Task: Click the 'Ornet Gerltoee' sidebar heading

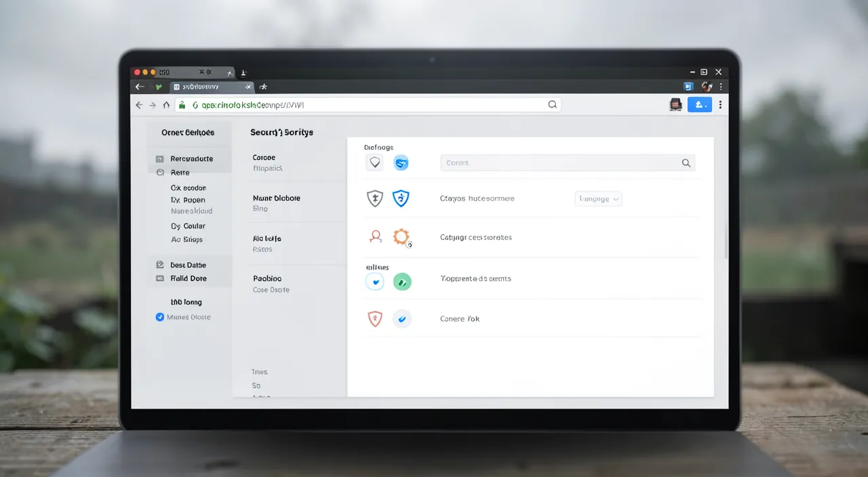Action: [x=188, y=132]
